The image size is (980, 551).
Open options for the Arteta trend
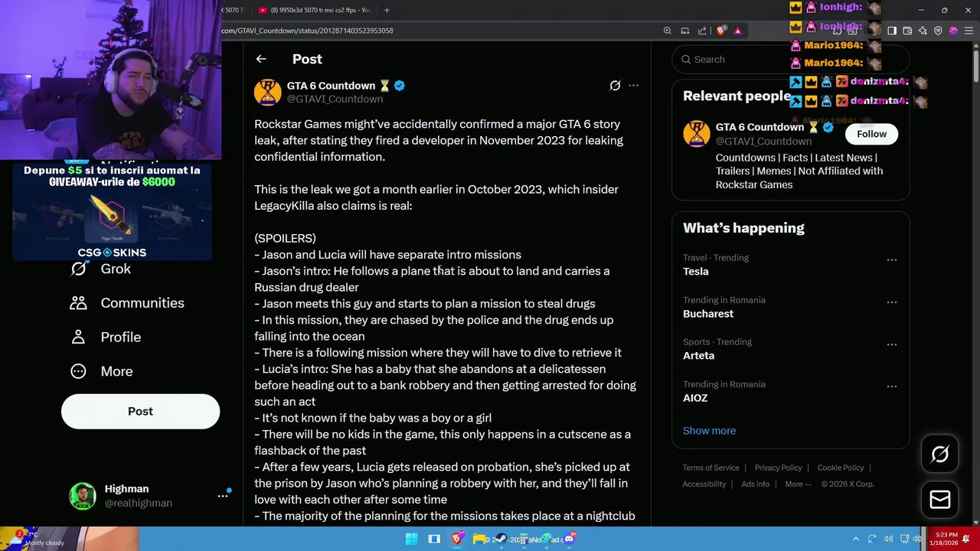coord(892,344)
